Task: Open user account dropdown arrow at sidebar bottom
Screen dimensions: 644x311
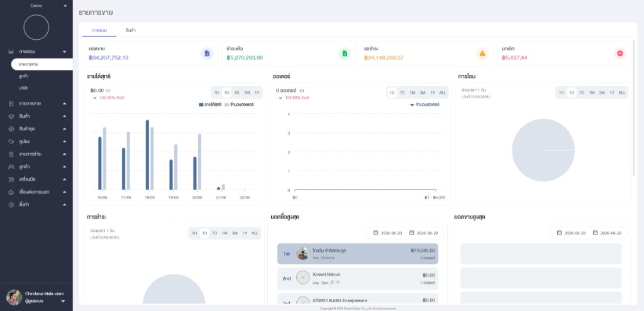Action: 63,302
